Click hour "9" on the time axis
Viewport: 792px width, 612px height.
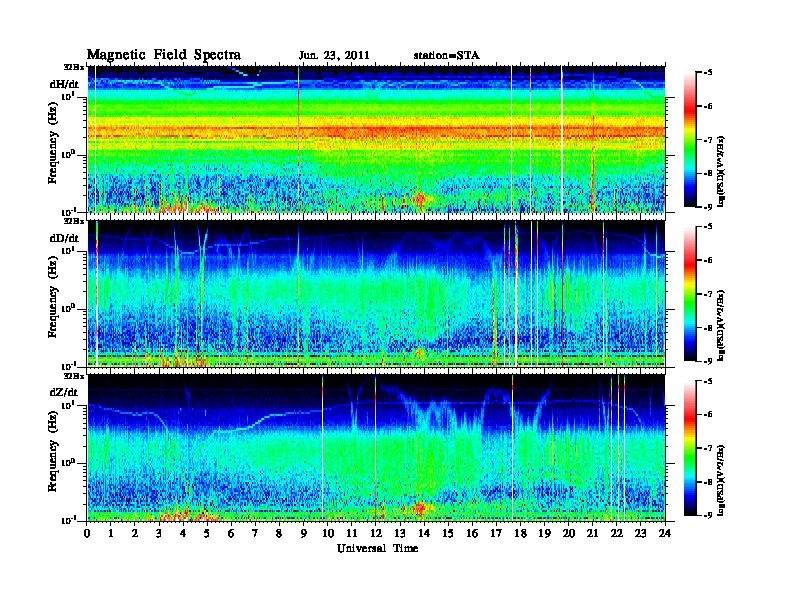pyautogui.click(x=304, y=533)
